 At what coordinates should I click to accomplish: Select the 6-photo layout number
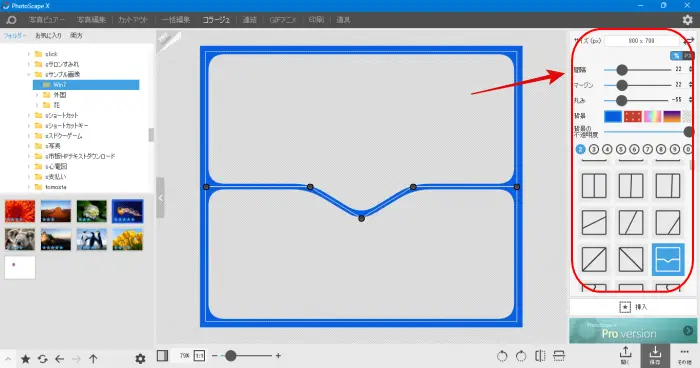pos(634,149)
